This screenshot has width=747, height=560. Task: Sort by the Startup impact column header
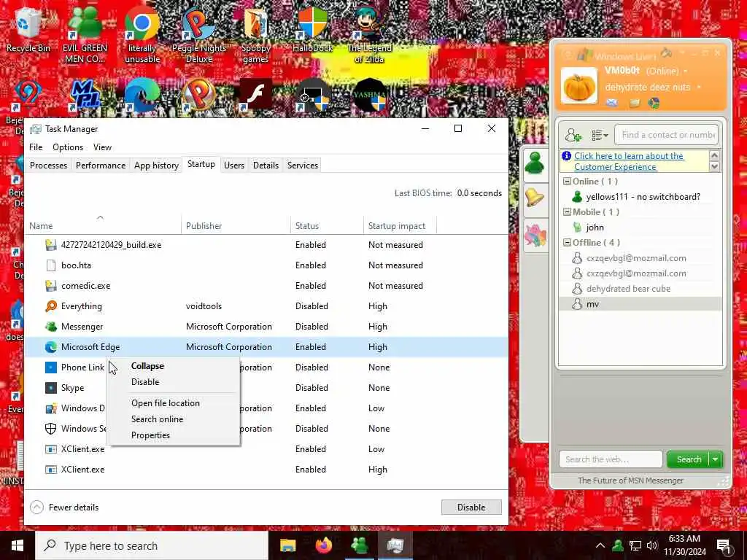(399, 226)
